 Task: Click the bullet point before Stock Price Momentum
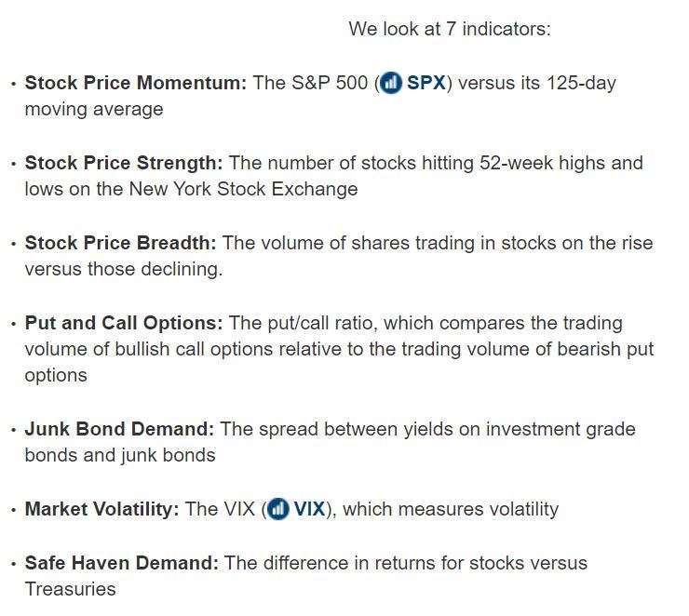coord(14,84)
